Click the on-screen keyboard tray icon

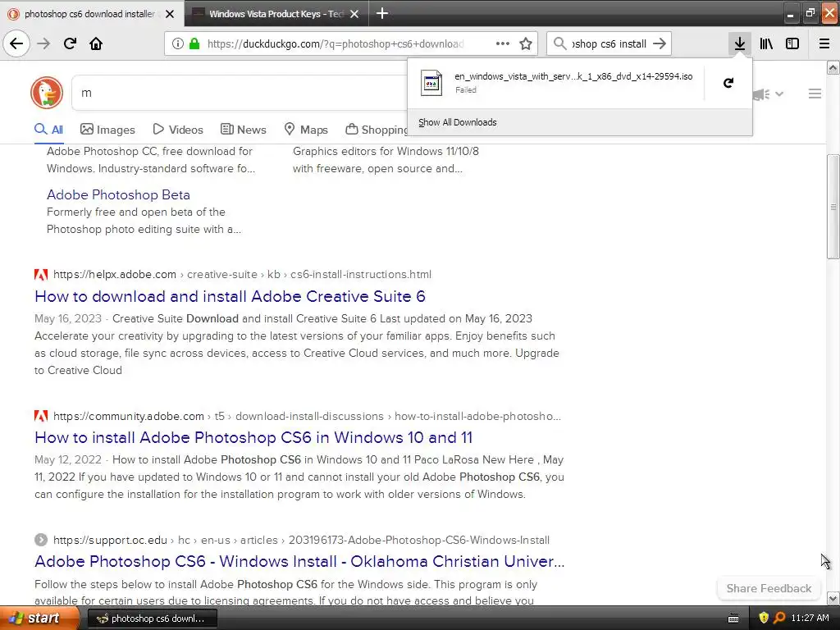tap(733, 619)
